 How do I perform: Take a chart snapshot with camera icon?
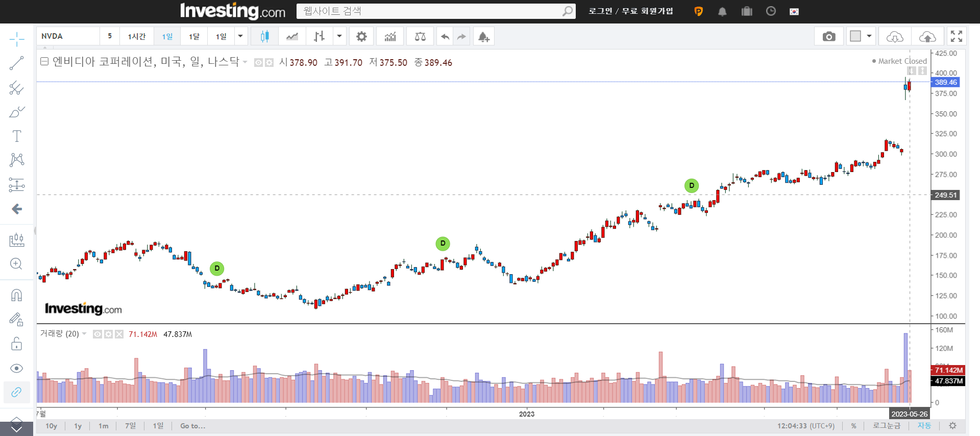pos(829,36)
